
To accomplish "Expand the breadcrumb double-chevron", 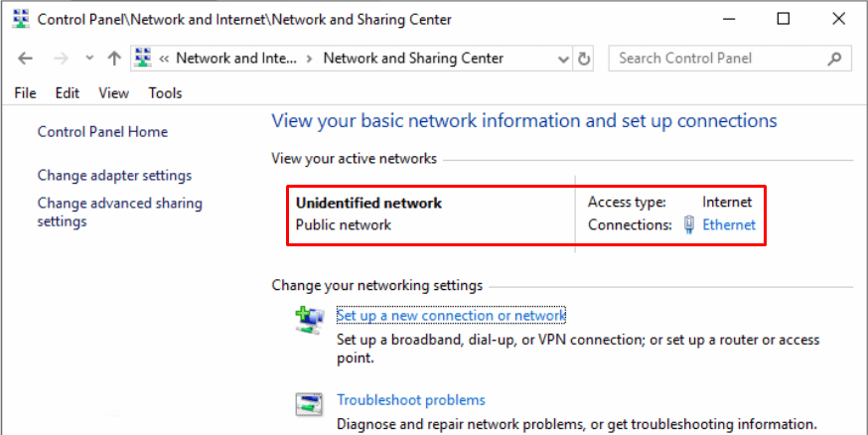I will (164, 59).
